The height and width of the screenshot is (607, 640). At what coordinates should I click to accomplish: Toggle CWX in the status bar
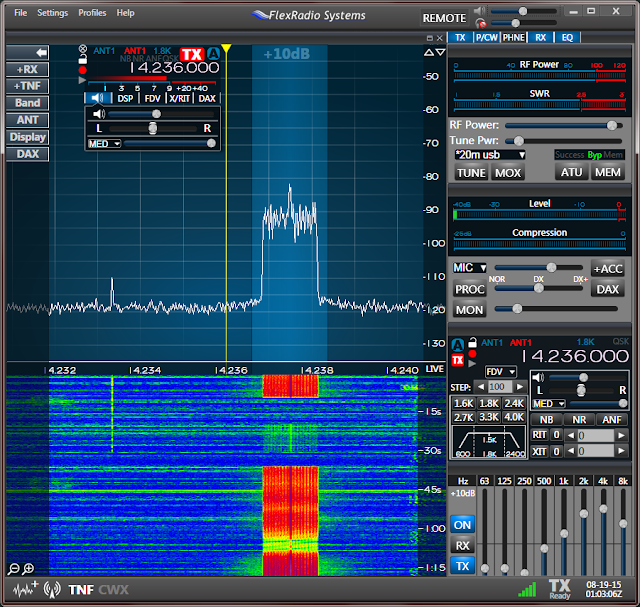click(113, 590)
